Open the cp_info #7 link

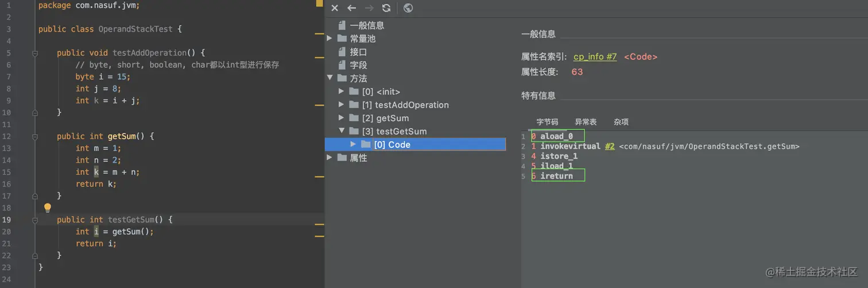595,57
